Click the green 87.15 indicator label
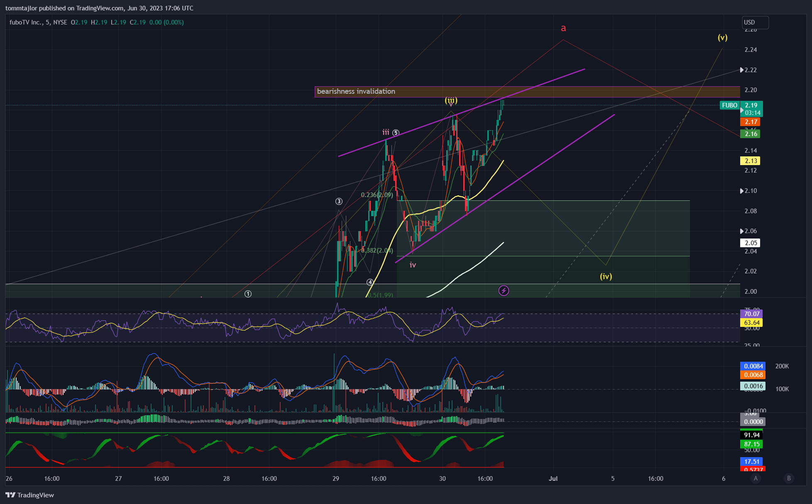 pos(751,444)
